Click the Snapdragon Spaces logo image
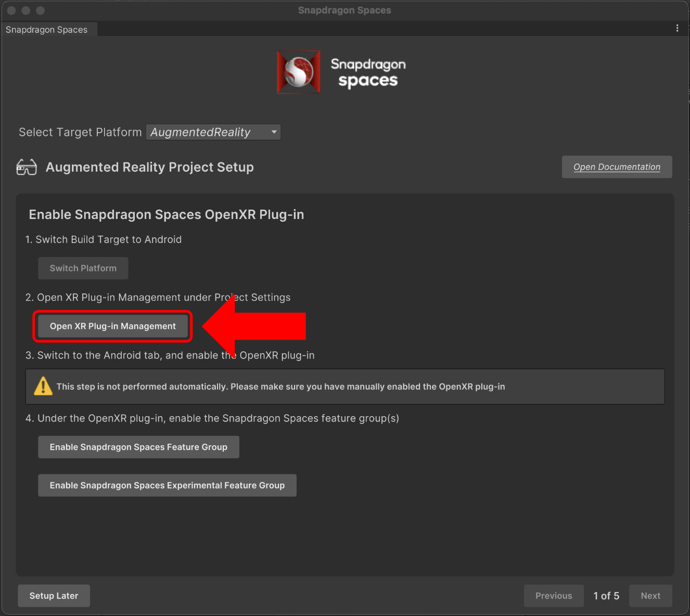The height and width of the screenshot is (616, 690). 341,72
